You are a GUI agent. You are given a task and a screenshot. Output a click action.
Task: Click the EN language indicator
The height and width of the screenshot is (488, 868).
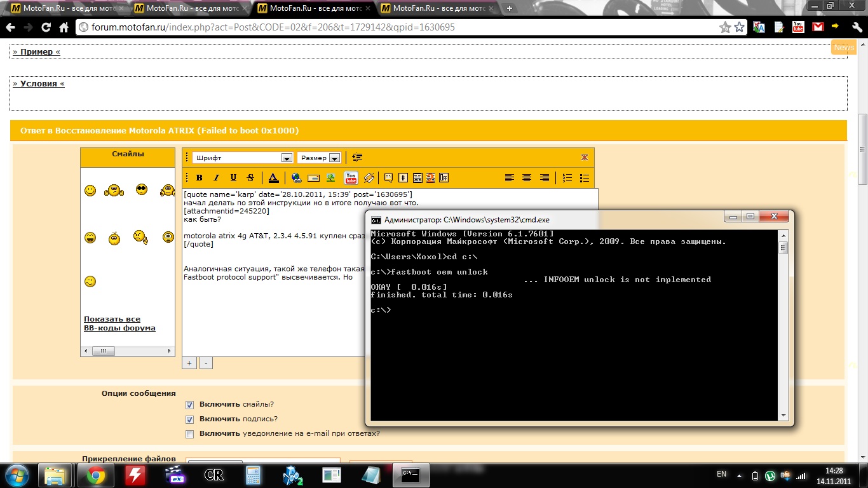(721, 474)
